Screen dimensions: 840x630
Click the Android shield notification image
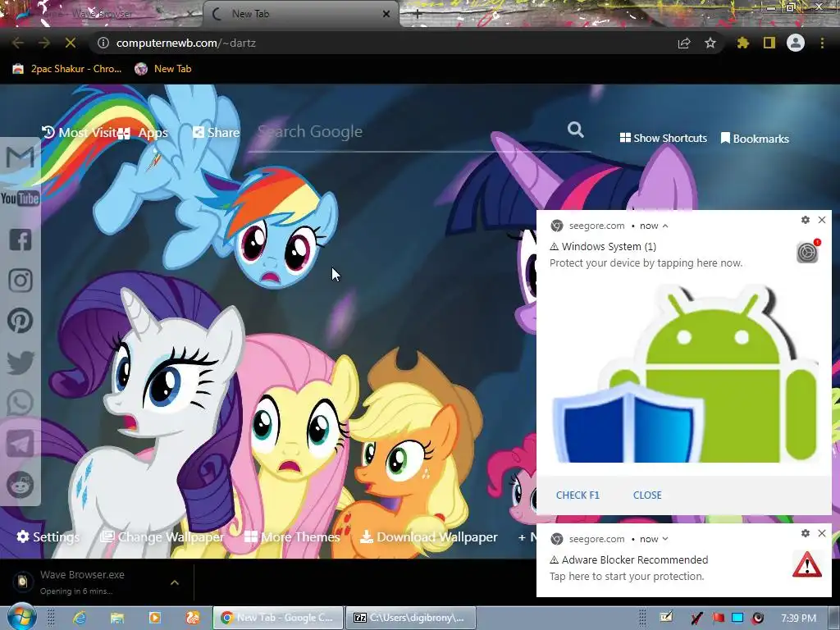coord(685,373)
